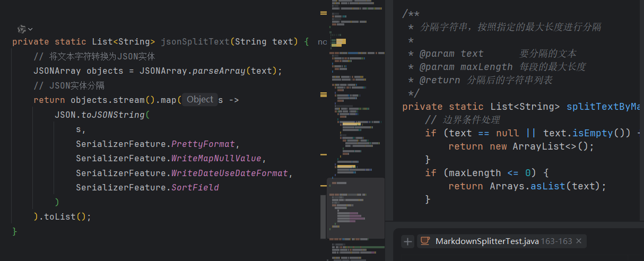644x261 pixels.
Task: Click the WriteDateUseDateFormat constant
Action: click(229, 173)
